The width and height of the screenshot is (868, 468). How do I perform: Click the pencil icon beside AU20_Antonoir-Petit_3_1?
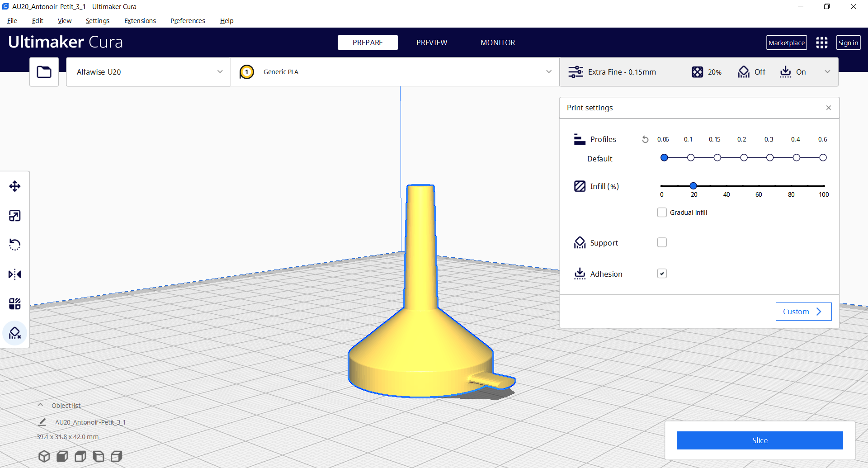pos(42,422)
